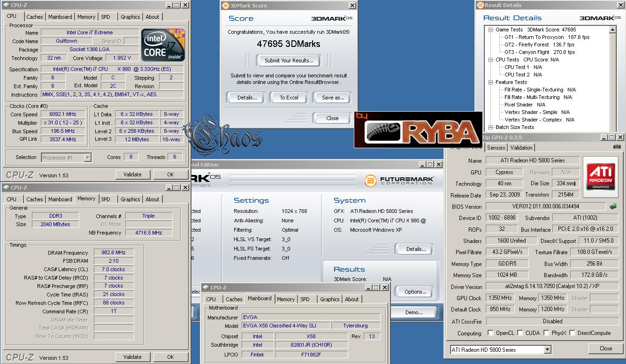
Task: Click the EVGA X58 Classified 4-Way SLI model field
Action: (x=285, y=326)
